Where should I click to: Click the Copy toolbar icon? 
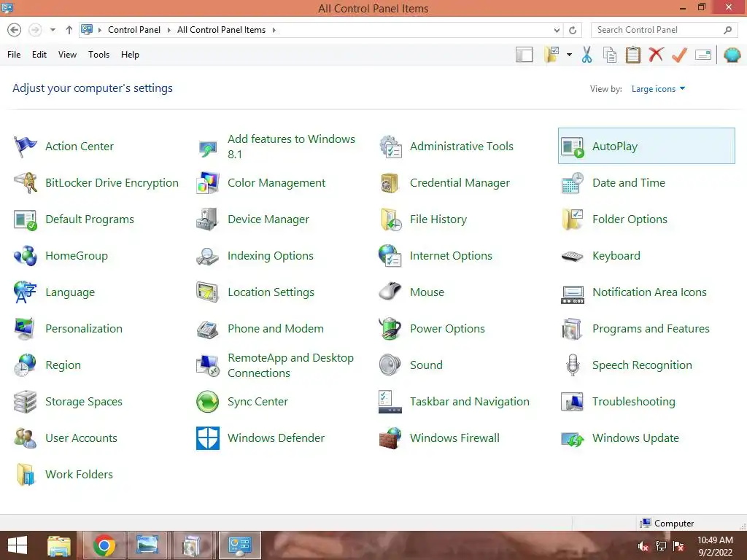610,55
